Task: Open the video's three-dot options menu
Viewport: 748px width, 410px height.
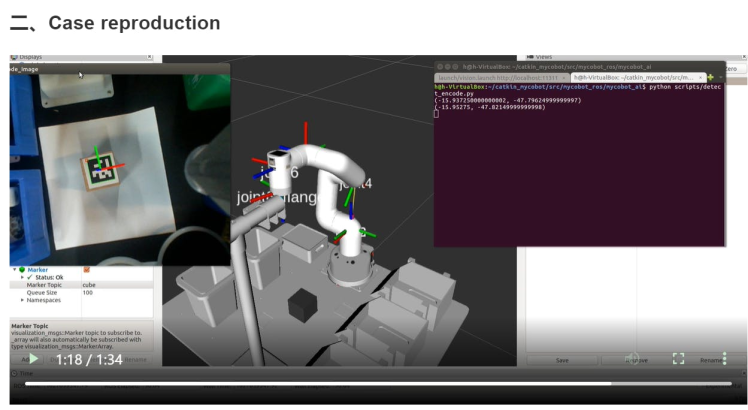Action: point(725,358)
